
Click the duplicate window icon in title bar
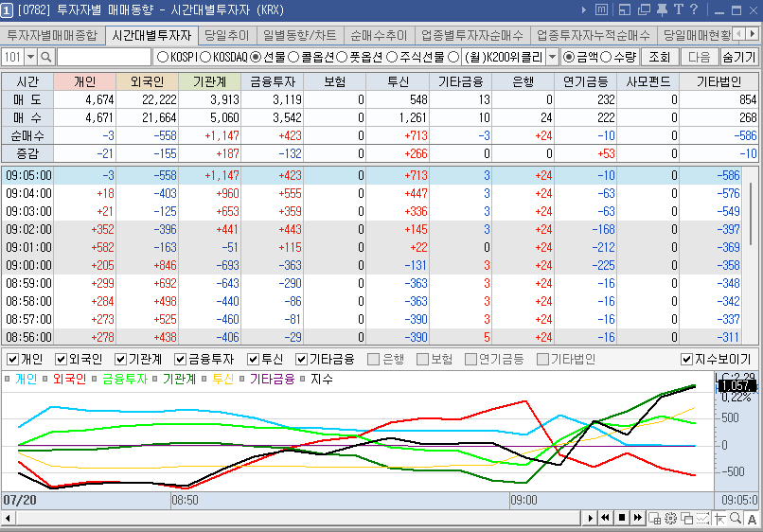(645, 9)
